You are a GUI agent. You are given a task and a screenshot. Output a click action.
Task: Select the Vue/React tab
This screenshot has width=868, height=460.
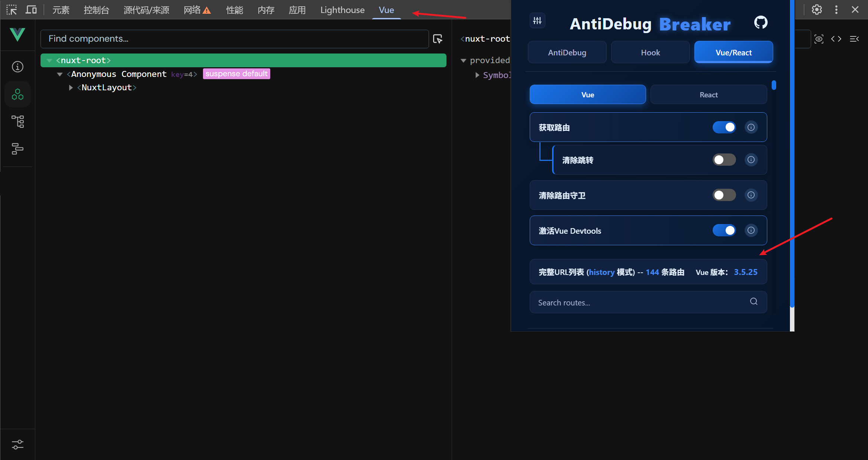[734, 52]
